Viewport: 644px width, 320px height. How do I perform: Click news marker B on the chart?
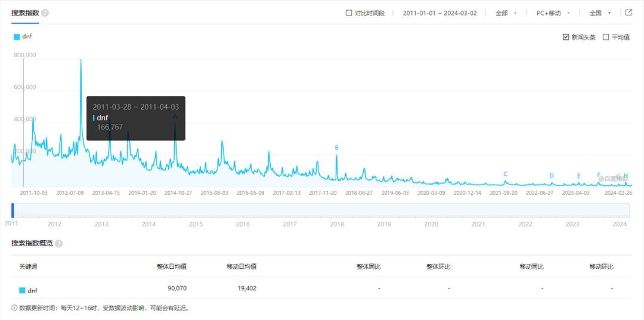336,148
